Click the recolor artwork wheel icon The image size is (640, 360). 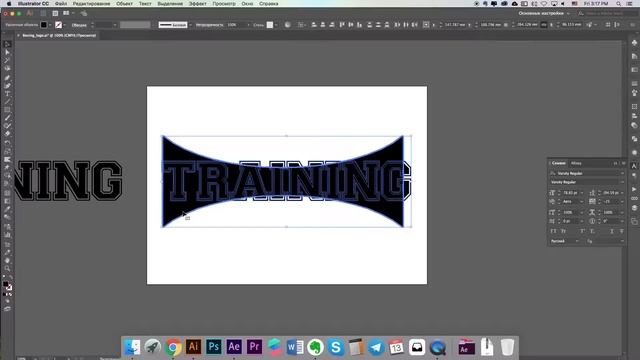click(287, 25)
